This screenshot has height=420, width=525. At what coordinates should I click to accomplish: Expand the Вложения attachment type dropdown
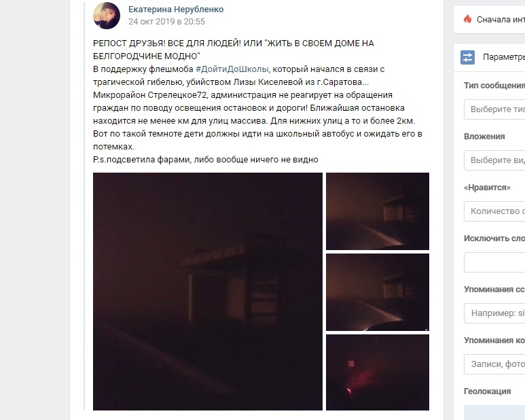click(x=494, y=160)
